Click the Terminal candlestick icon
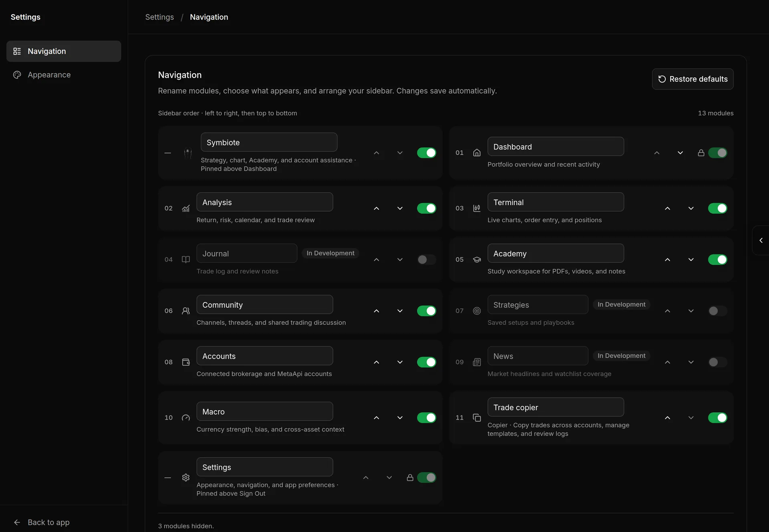This screenshot has height=532, width=769. tap(477, 208)
